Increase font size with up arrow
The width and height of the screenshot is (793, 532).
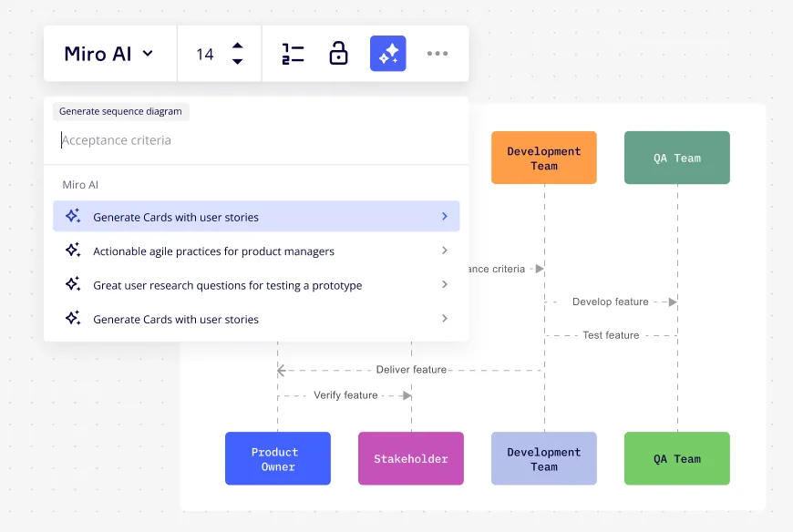[237, 46]
